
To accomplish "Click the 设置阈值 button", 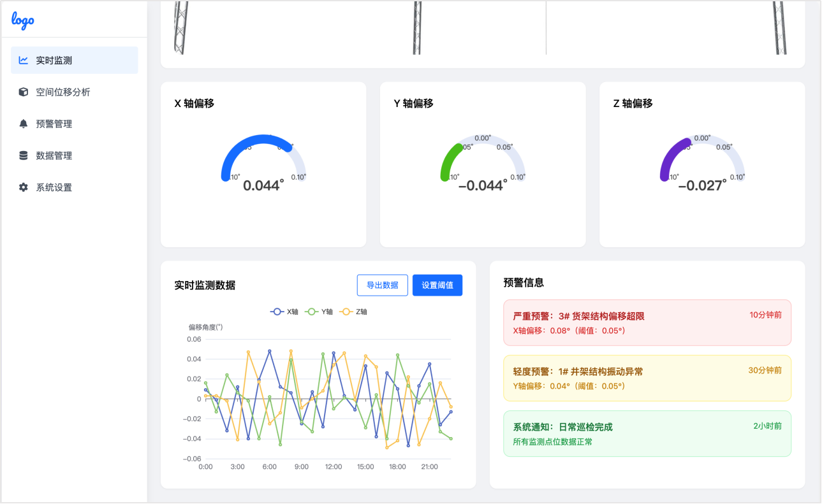I will (x=437, y=285).
